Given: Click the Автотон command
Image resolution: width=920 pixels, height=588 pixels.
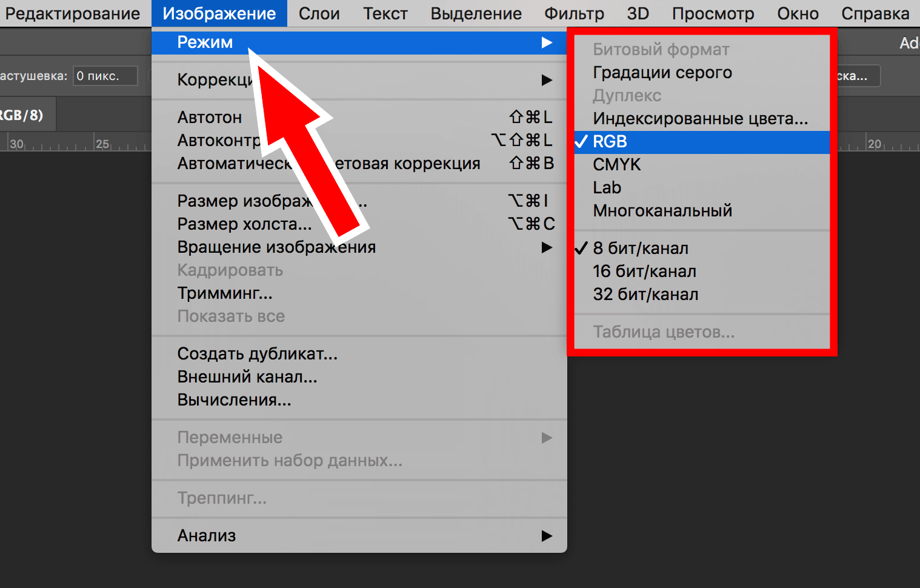Looking at the screenshot, I should pos(209,118).
